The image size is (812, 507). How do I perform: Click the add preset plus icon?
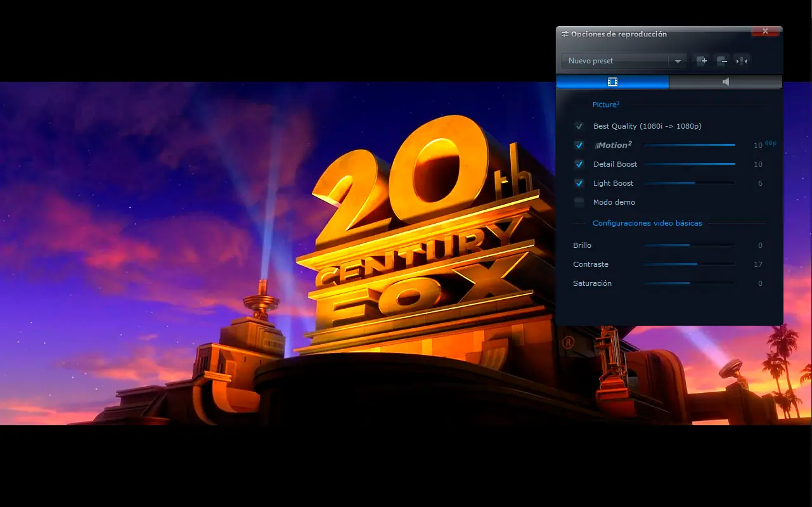702,61
